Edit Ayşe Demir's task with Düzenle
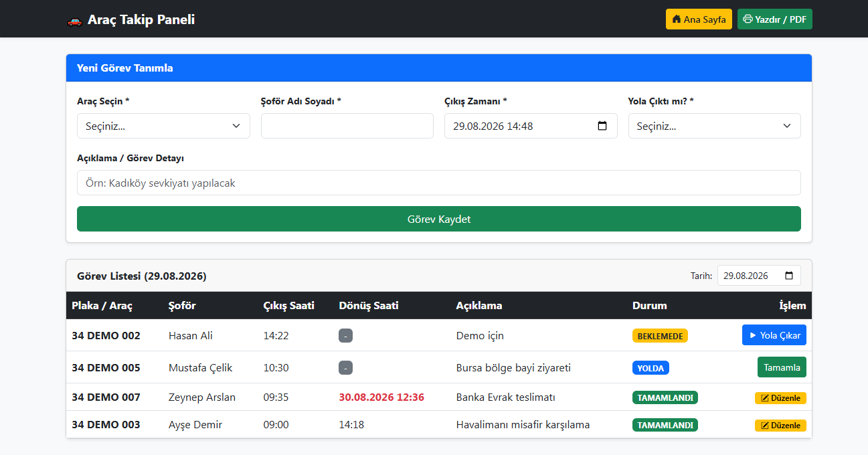This screenshot has height=455, width=868. (780, 425)
